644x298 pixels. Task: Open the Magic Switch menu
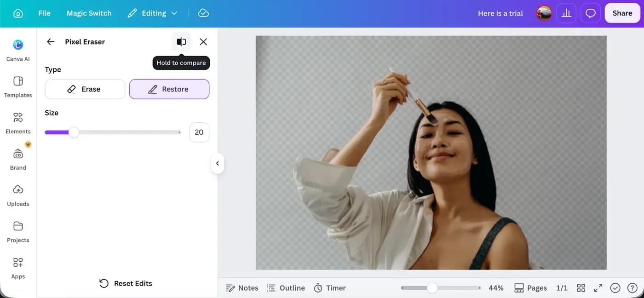point(89,13)
